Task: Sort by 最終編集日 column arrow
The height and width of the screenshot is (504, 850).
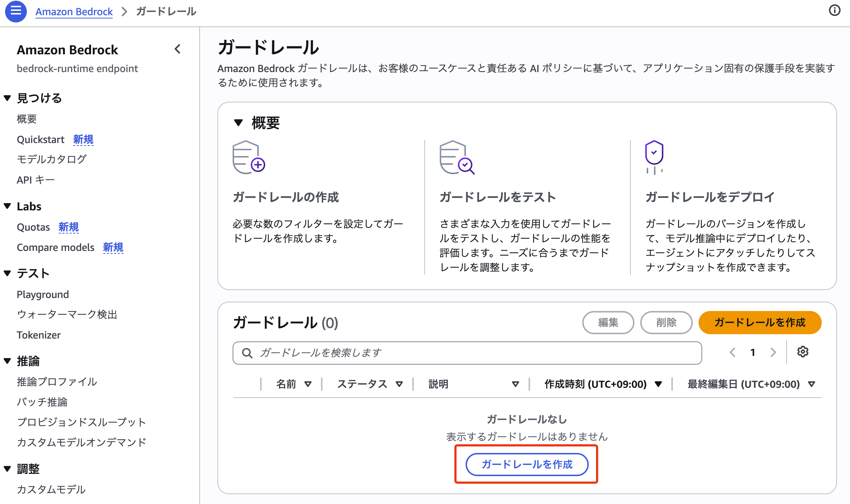Action: coord(812,384)
